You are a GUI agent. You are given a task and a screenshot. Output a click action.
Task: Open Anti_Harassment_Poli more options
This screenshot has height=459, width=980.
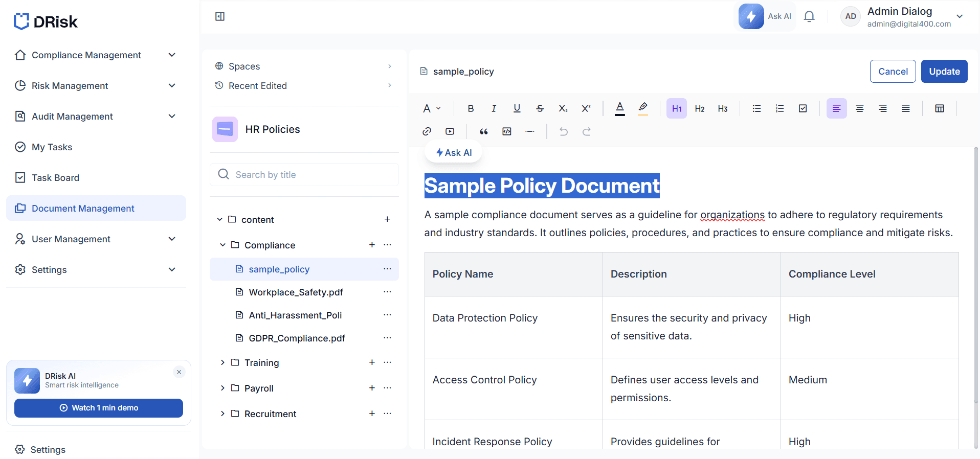(x=387, y=315)
